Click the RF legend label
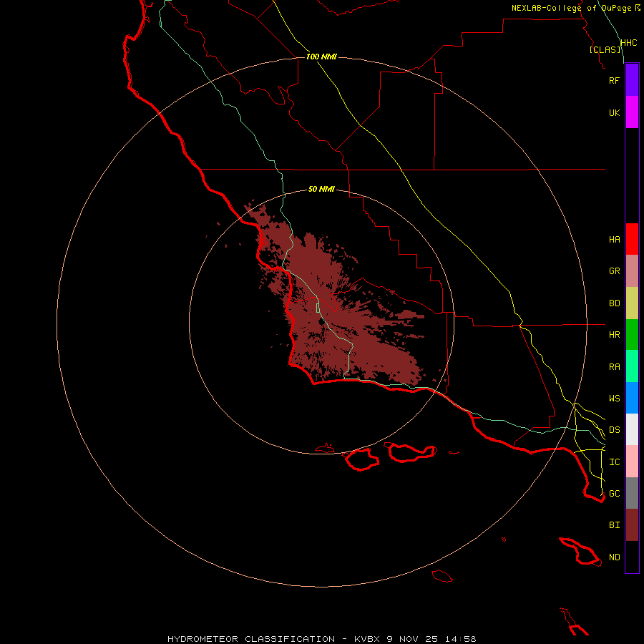644x644 pixels. (x=614, y=80)
